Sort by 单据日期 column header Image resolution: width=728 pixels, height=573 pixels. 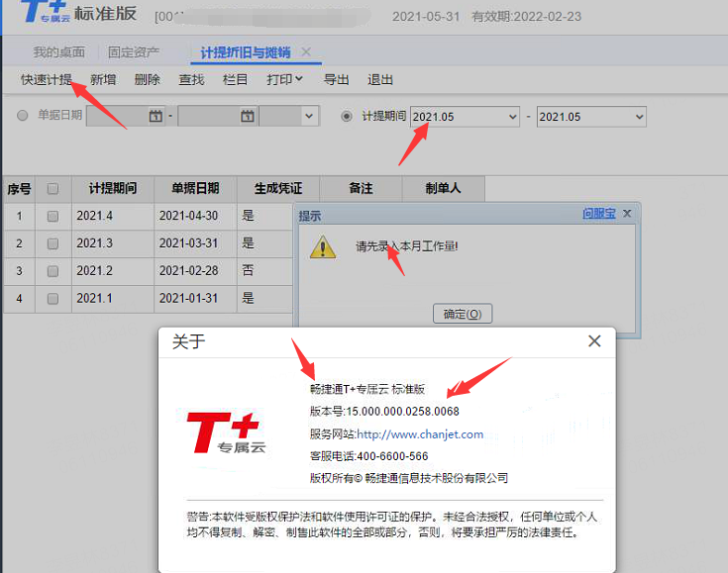pos(195,188)
